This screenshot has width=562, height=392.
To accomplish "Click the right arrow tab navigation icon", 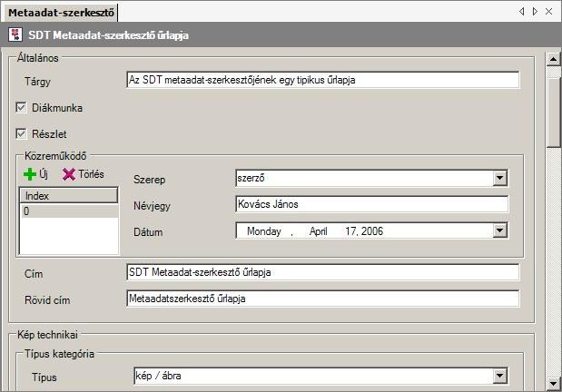I will [535, 12].
